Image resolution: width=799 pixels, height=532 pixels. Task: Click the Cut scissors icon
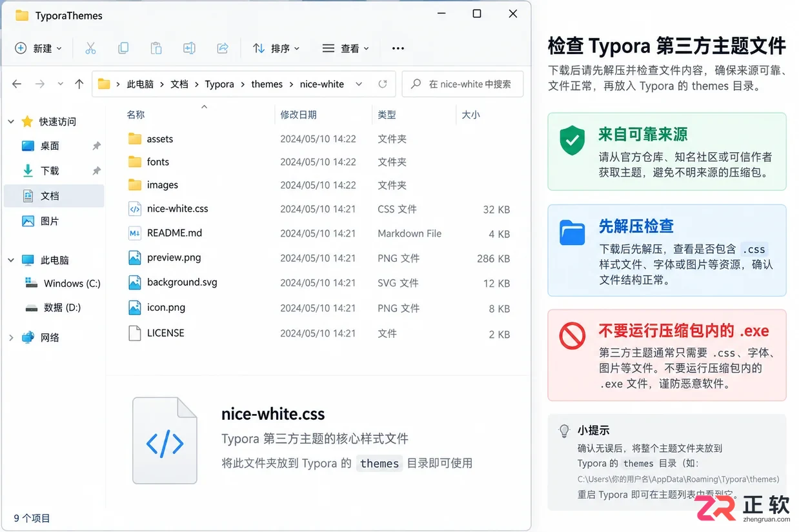click(90, 48)
